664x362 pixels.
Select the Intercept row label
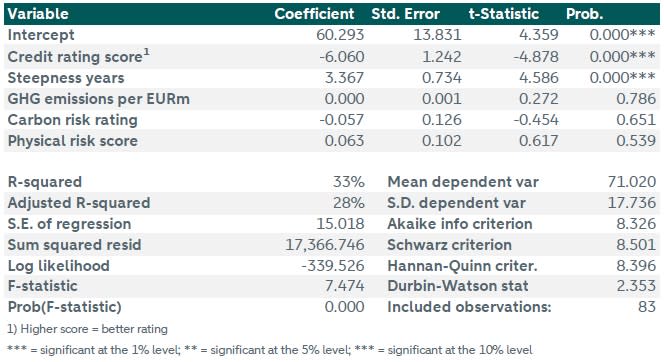coord(41,35)
